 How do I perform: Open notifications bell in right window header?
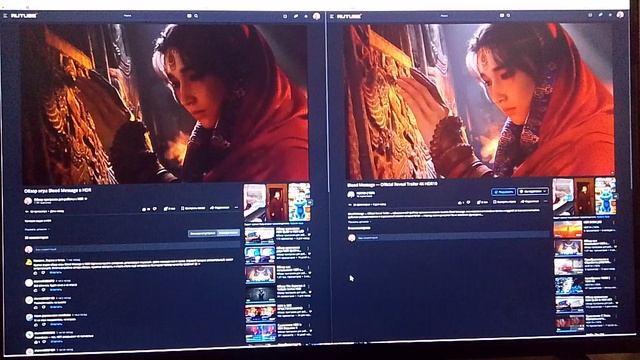pos(610,15)
